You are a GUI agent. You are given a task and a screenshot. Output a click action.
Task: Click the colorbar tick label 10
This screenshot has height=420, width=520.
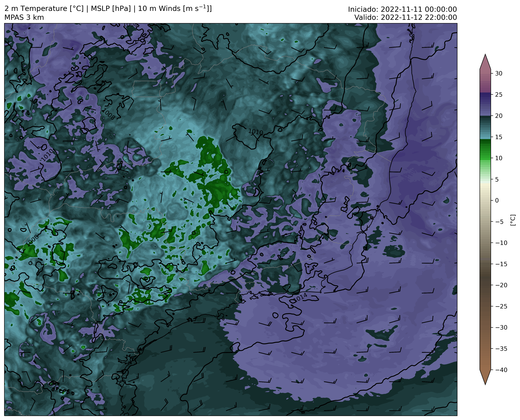498,158
